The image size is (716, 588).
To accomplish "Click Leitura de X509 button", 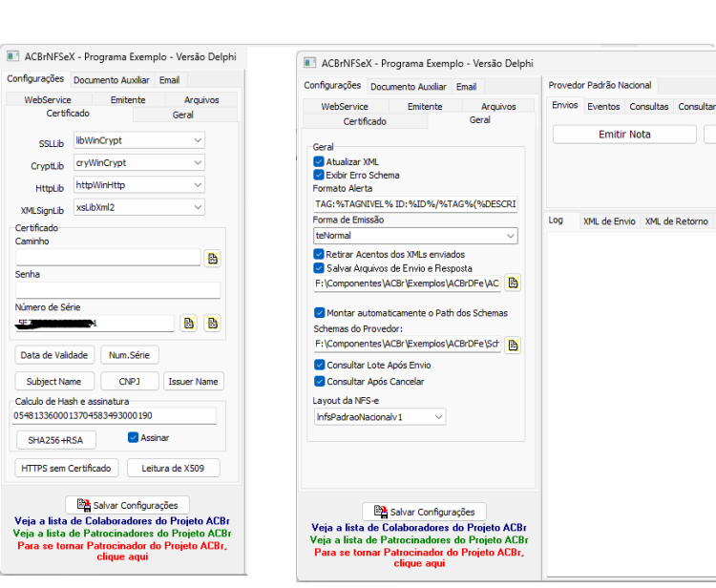I will (173, 468).
